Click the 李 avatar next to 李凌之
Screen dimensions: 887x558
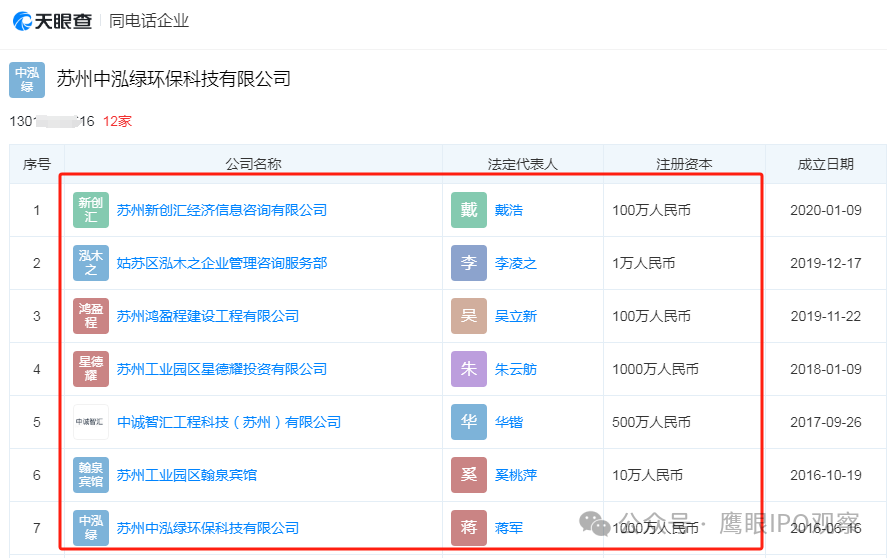tap(468, 263)
